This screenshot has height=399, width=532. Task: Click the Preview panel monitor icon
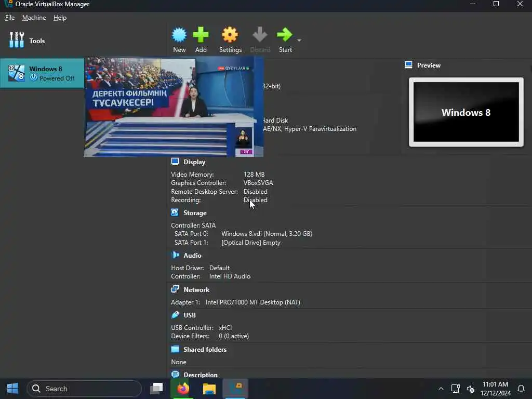[408, 65]
